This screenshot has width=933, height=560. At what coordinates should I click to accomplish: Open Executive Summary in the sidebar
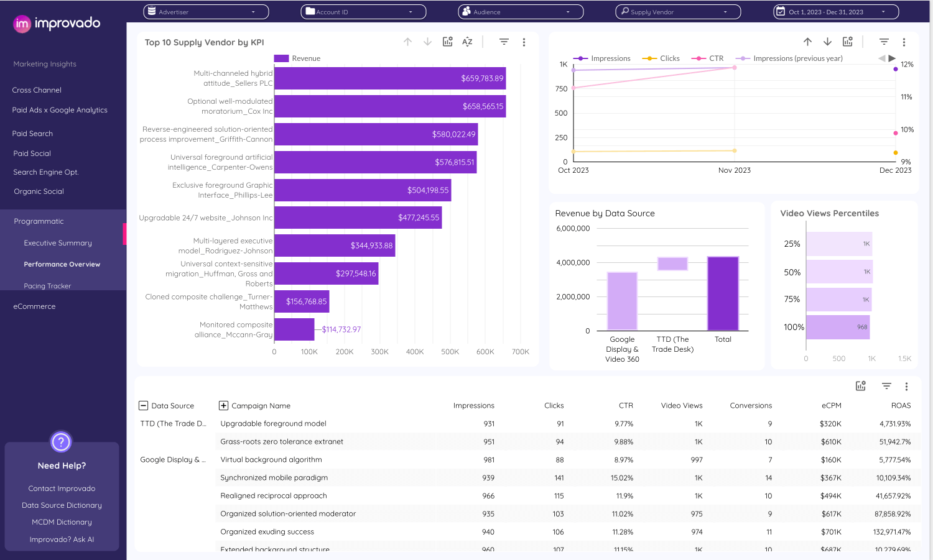tap(58, 243)
